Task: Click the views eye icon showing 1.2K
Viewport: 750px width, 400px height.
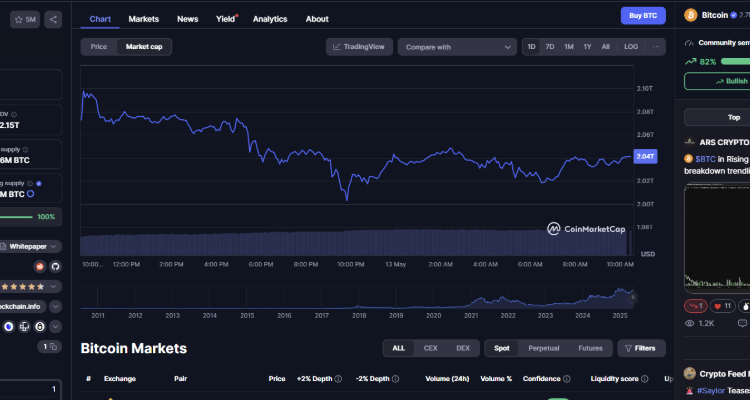Action: click(689, 323)
